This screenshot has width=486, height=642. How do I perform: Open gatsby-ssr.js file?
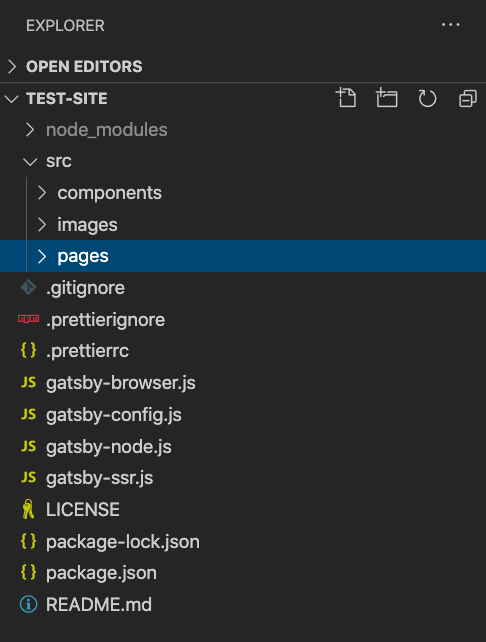click(99, 478)
